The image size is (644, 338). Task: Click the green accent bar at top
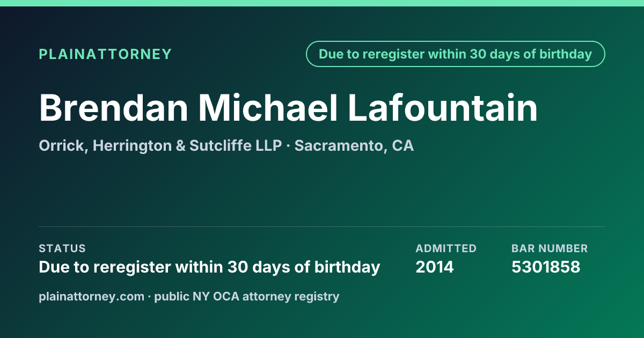(322, 3)
